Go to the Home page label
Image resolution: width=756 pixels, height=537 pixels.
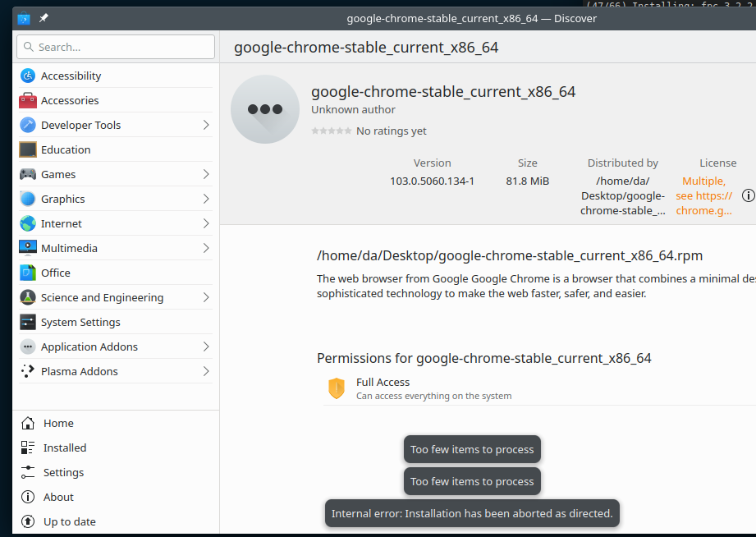point(58,423)
